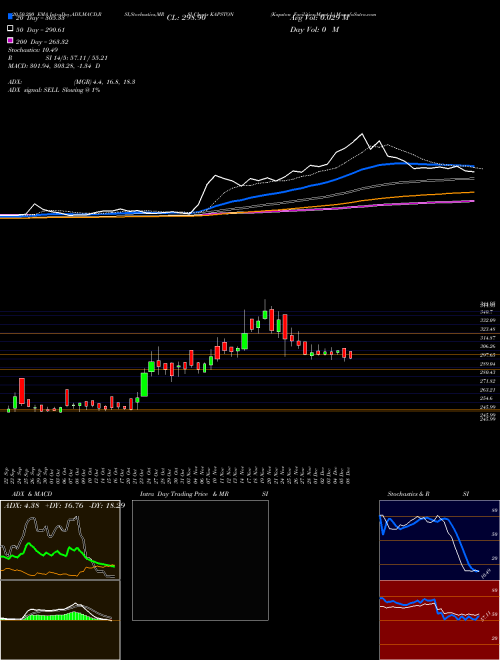Click the ADX (MGR) values line
The width and height of the screenshot is (500, 660).
click(x=72, y=82)
